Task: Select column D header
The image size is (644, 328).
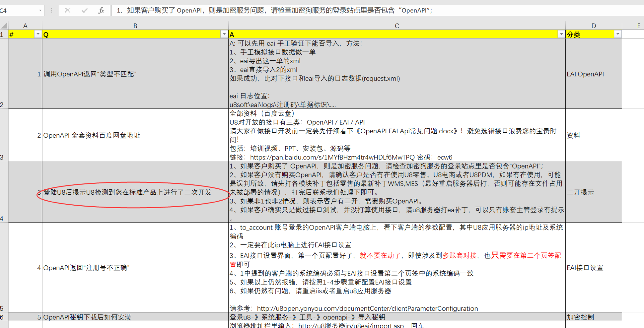Action: click(594, 26)
